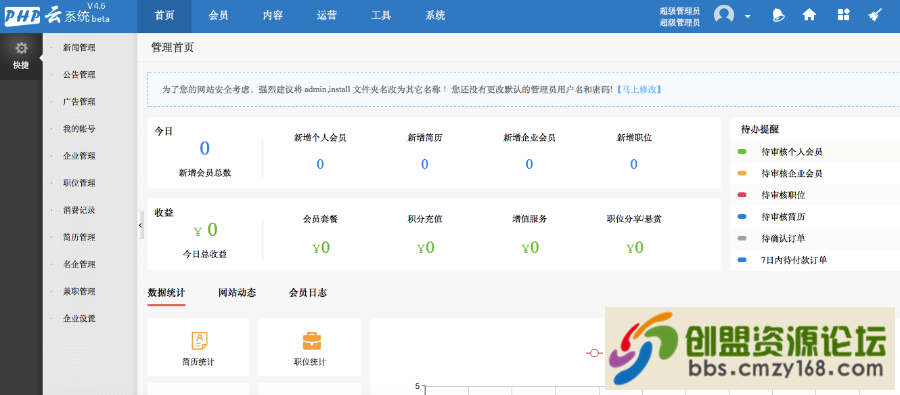Screen dimensions: 900x395
Task: Click 待审核职位 reminder
Action: click(x=783, y=195)
